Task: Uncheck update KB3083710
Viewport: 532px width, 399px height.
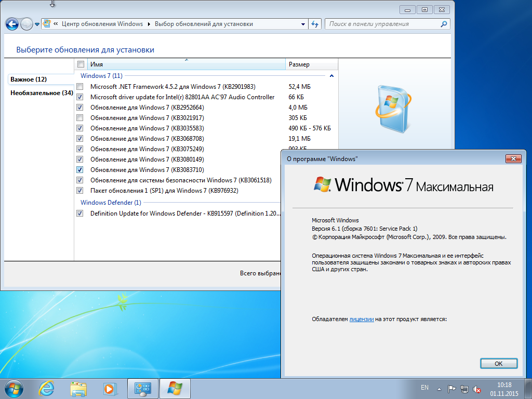Action: [79, 170]
